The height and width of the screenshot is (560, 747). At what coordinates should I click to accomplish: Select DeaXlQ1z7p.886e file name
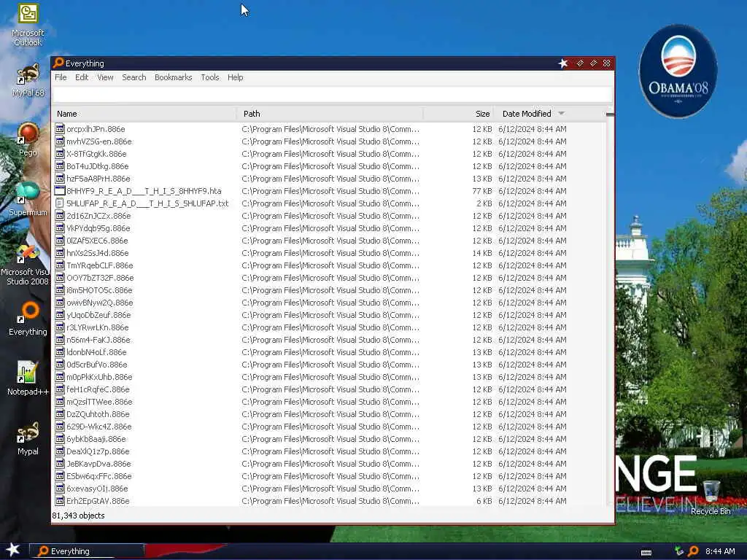pyautogui.click(x=98, y=451)
